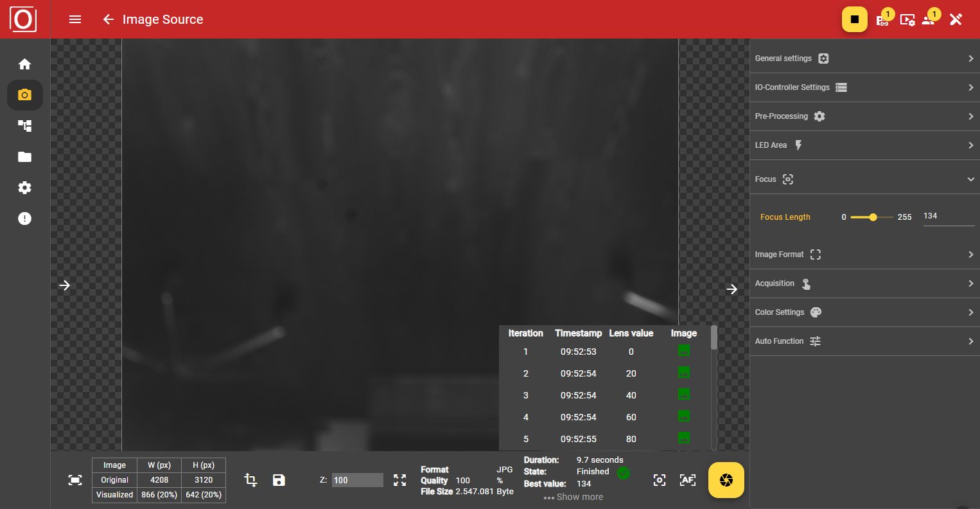The height and width of the screenshot is (509, 980).
Task: Navigate back from Image Source
Action: pos(108,19)
